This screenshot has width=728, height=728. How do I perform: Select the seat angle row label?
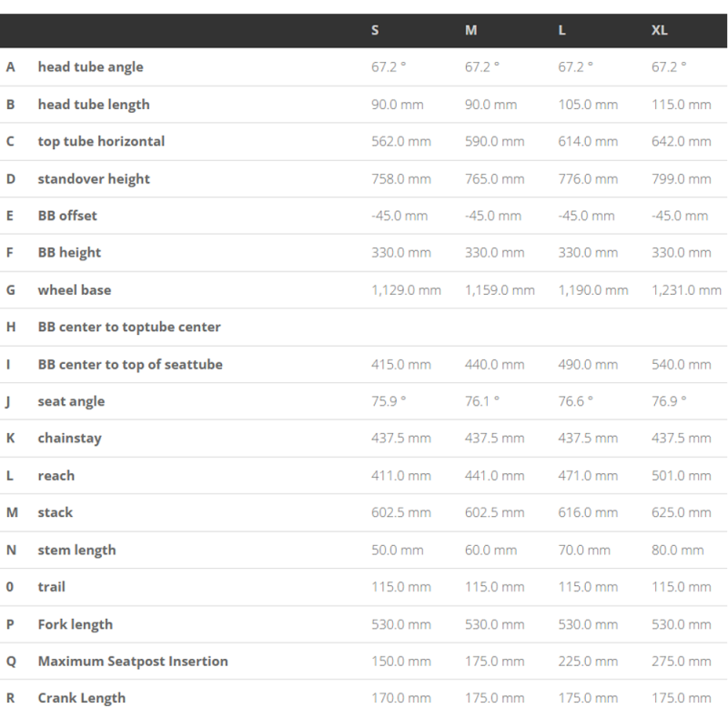[x=71, y=401]
